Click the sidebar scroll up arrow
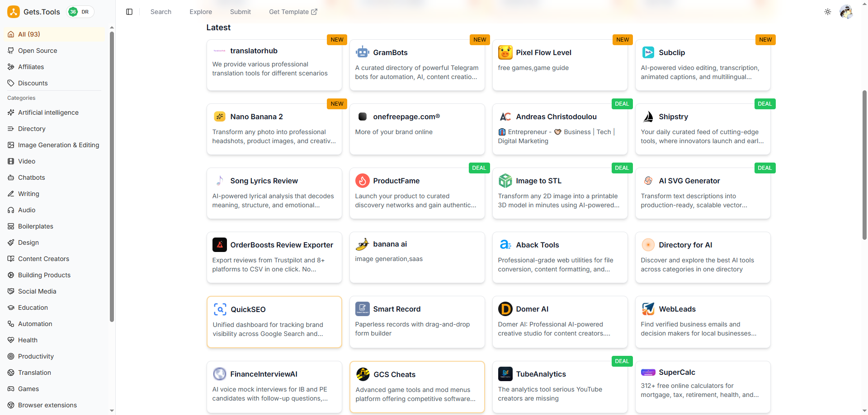This screenshot has width=868, height=415. tap(112, 28)
